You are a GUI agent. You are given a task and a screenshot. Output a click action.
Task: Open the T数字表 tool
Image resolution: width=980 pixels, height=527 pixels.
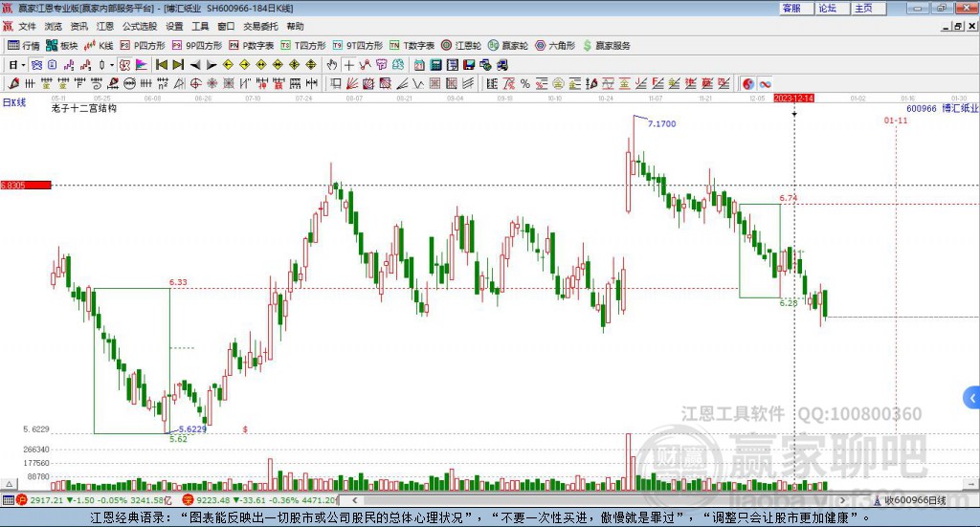[412, 46]
